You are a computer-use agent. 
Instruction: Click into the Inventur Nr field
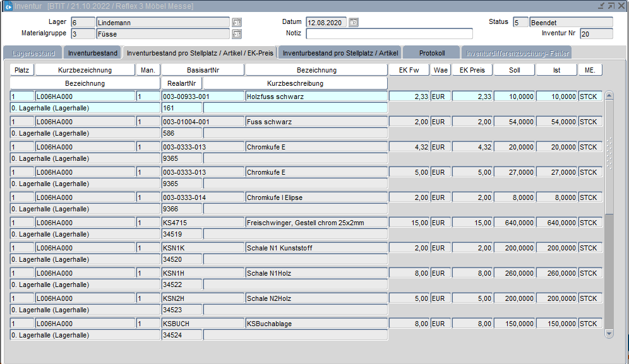[x=596, y=33]
